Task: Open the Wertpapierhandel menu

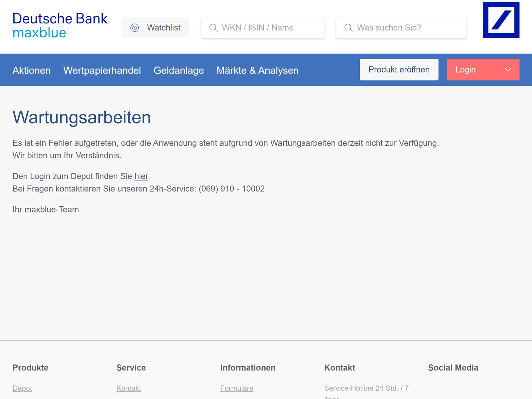Action: 102,70
